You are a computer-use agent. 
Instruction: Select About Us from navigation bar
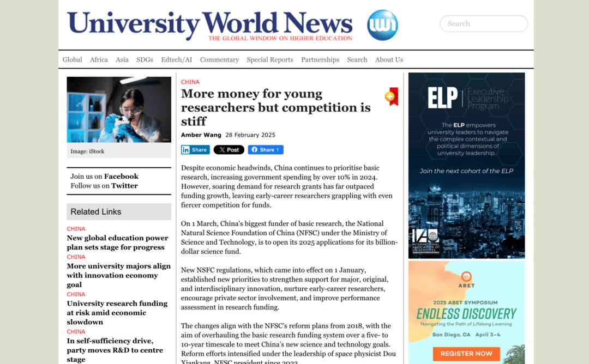click(x=389, y=60)
